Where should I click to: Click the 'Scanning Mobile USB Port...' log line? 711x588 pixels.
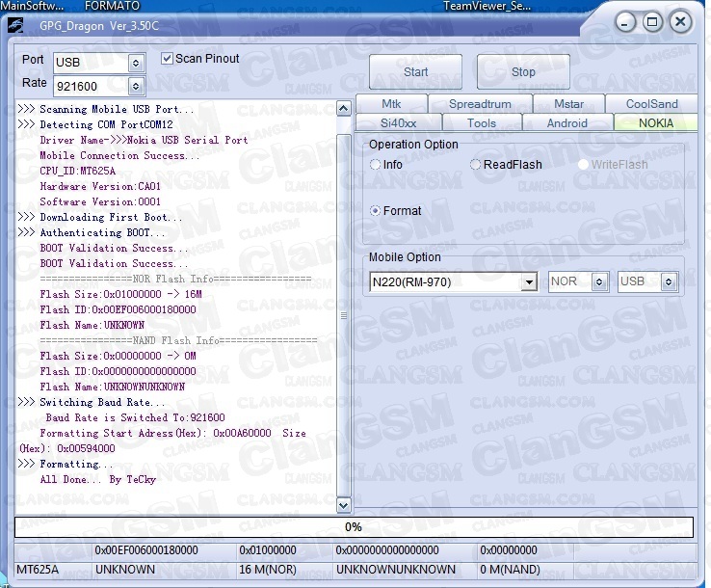[105, 109]
